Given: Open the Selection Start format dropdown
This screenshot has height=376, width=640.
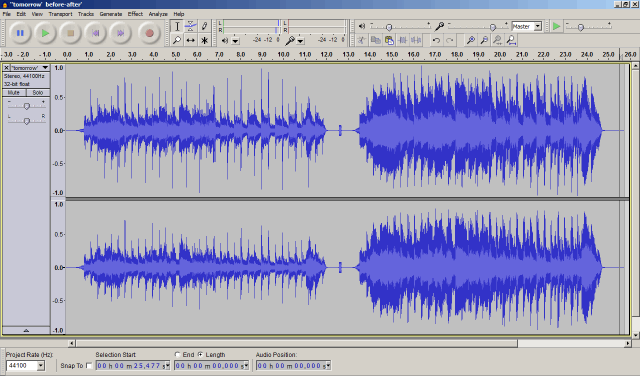Looking at the screenshot, I should 167,366.
